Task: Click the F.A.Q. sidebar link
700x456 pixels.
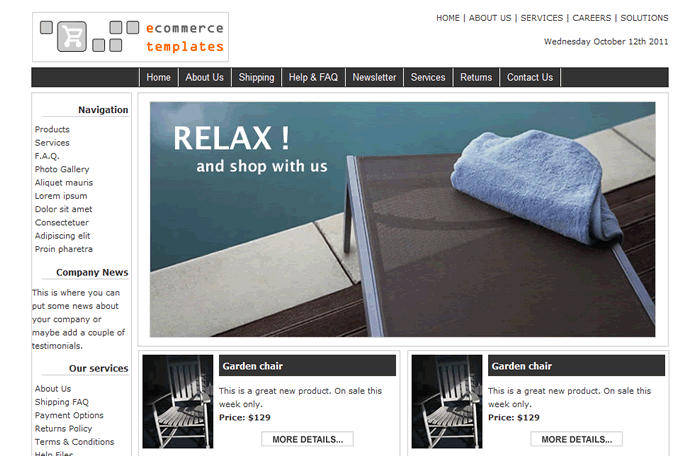Action: tap(47, 156)
